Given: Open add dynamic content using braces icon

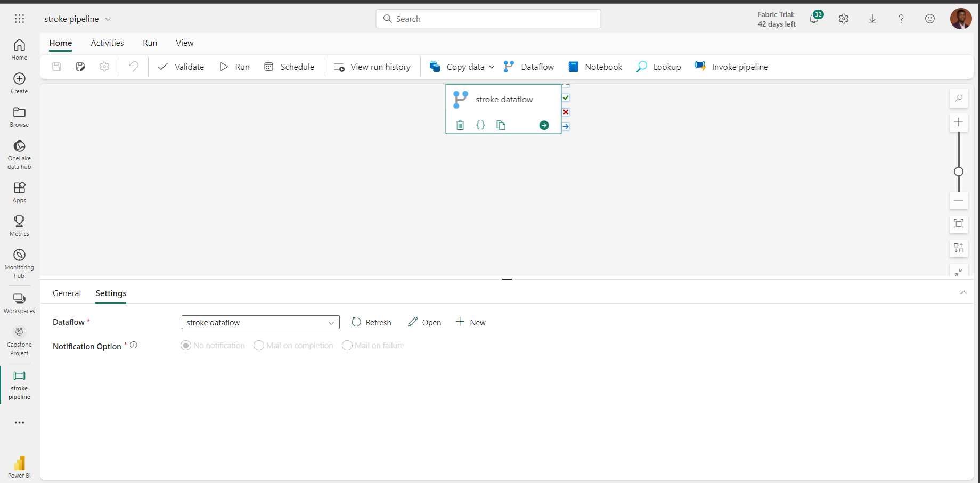Looking at the screenshot, I should coord(480,125).
